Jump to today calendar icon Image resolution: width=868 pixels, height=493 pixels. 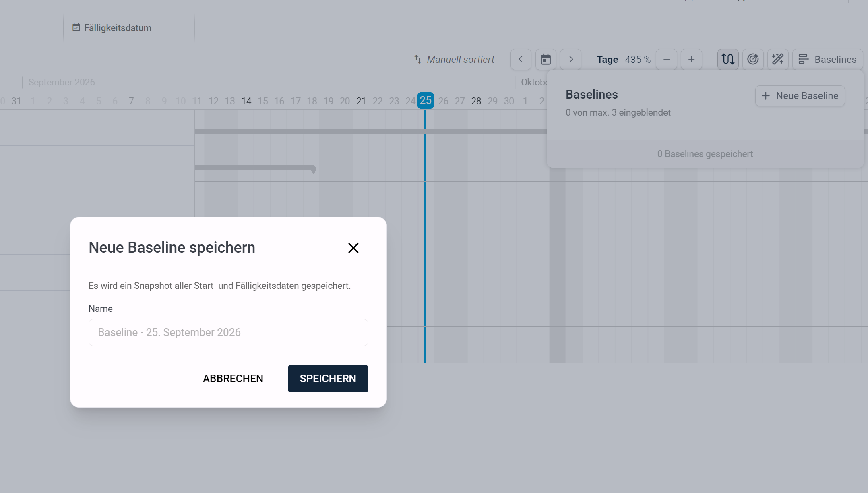pos(546,60)
